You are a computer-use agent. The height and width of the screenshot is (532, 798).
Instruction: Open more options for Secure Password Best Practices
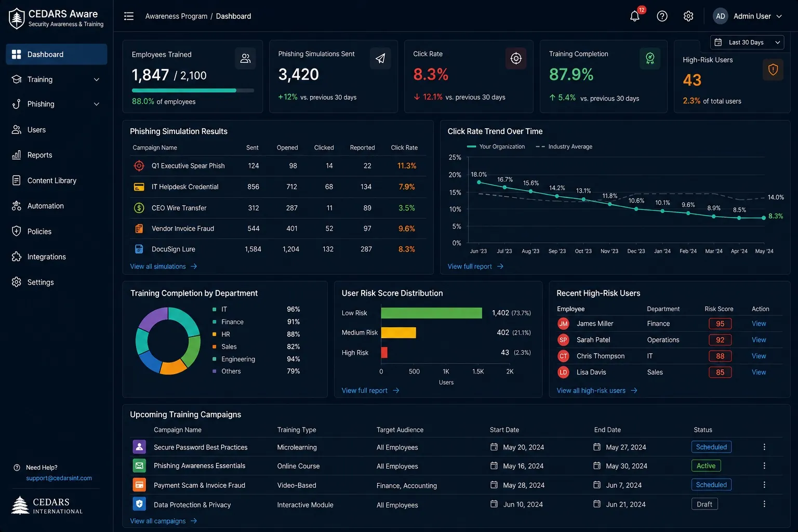(x=764, y=447)
